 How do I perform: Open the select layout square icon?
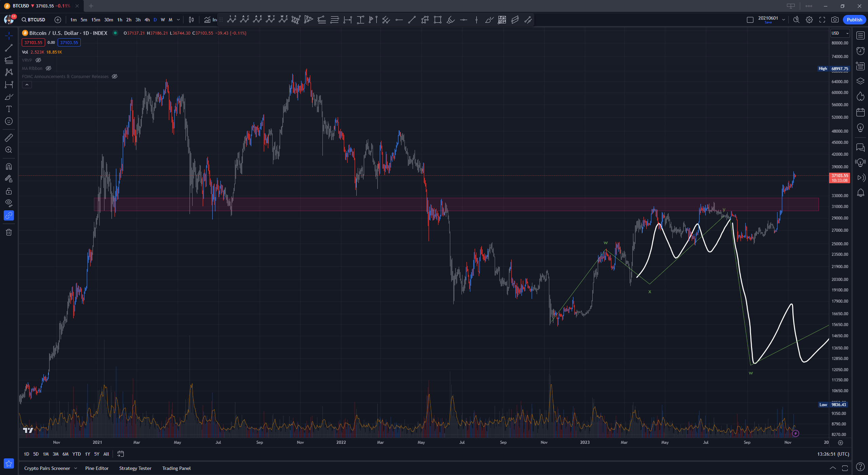[750, 20]
